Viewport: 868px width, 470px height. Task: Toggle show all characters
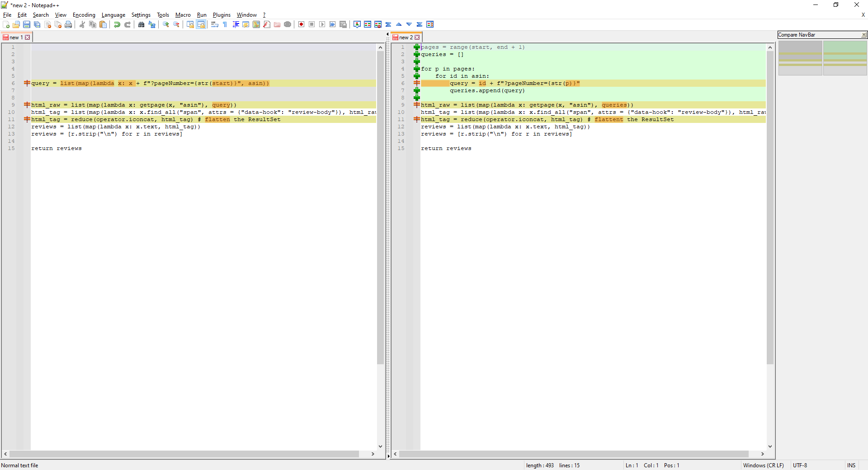point(225,24)
